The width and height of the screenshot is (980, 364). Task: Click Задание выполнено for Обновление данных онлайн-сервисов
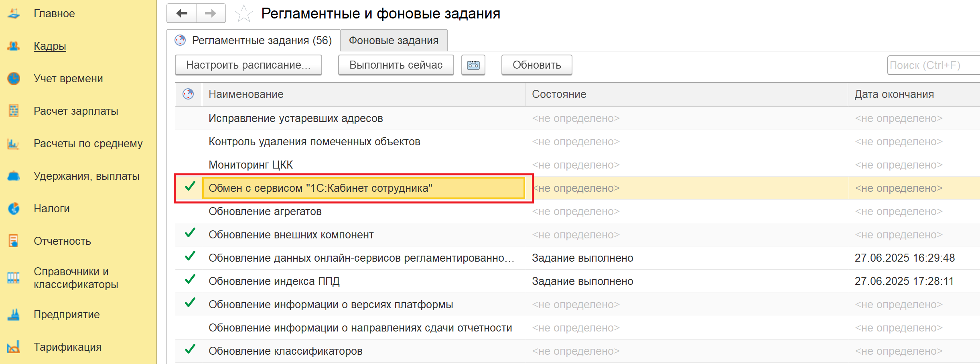click(x=582, y=258)
